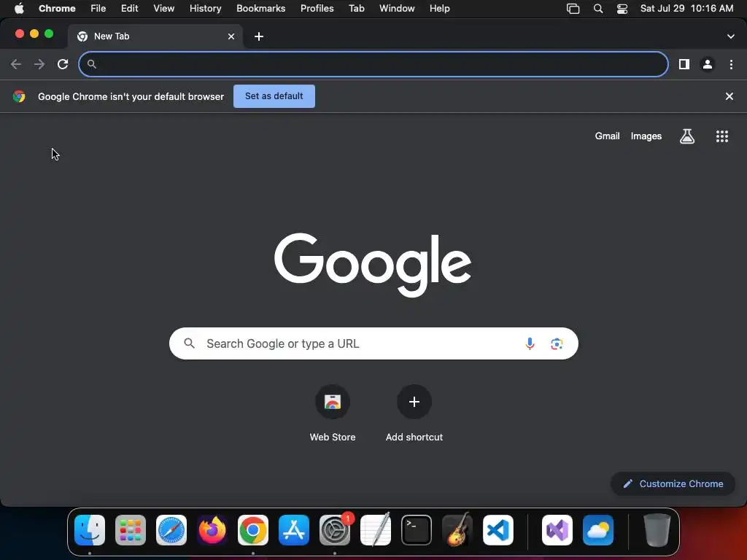This screenshot has height=560, width=747.
Task: Open the Chrome application menu
Action: pos(57,9)
